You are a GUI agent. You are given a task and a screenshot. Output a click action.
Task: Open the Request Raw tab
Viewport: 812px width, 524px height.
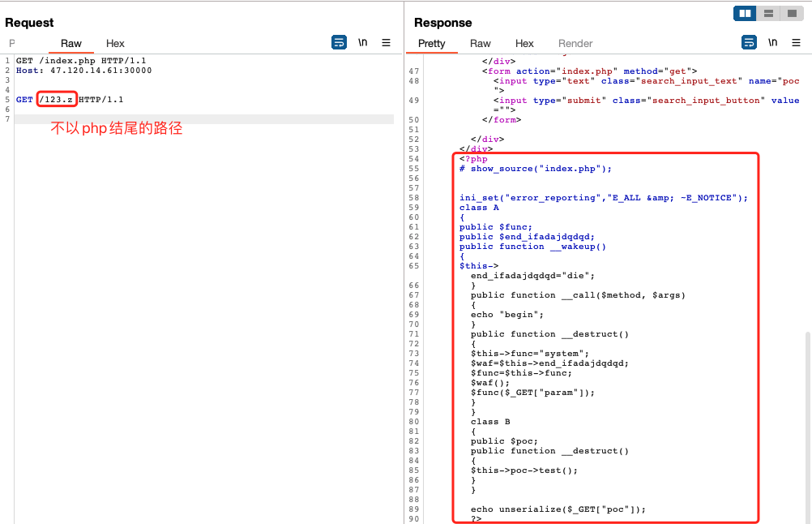(x=71, y=44)
